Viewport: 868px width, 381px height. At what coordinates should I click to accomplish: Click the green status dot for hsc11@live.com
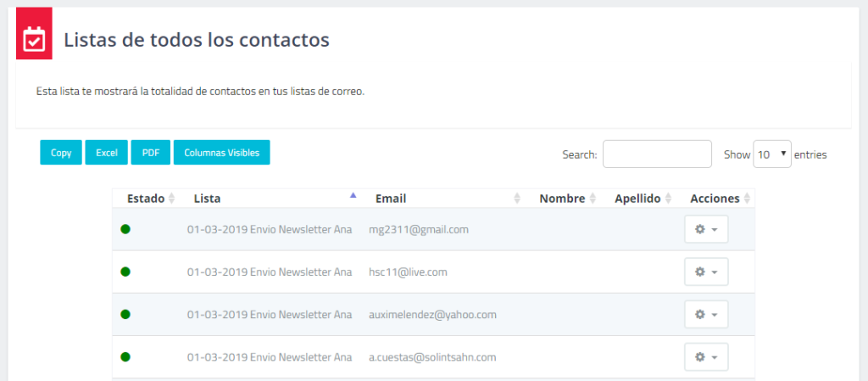[x=125, y=272]
